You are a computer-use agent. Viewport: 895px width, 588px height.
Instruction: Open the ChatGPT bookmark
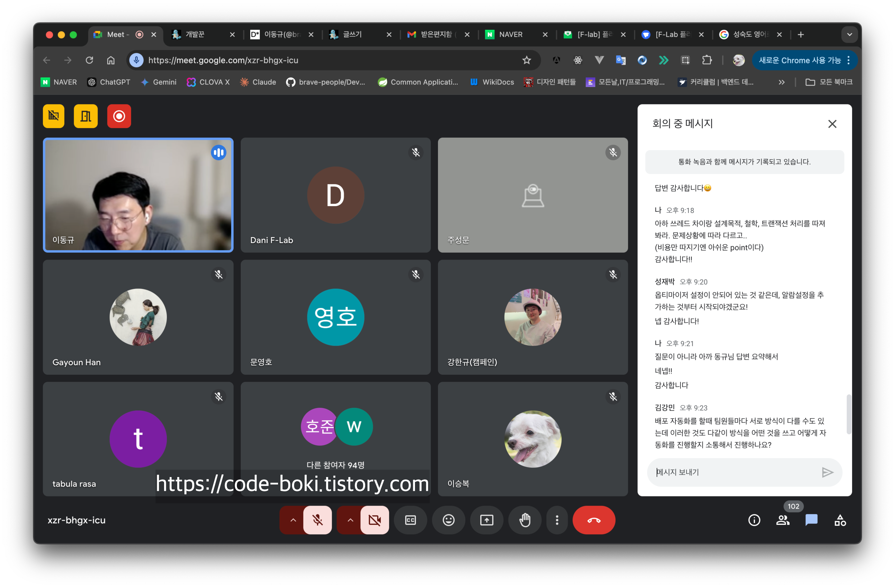coord(109,82)
